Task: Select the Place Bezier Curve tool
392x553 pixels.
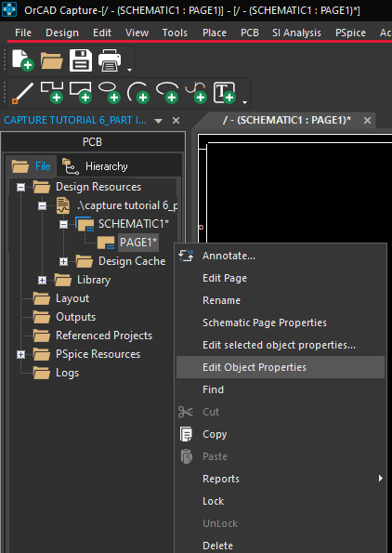Action: pyautogui.click(x=196, y=92)
